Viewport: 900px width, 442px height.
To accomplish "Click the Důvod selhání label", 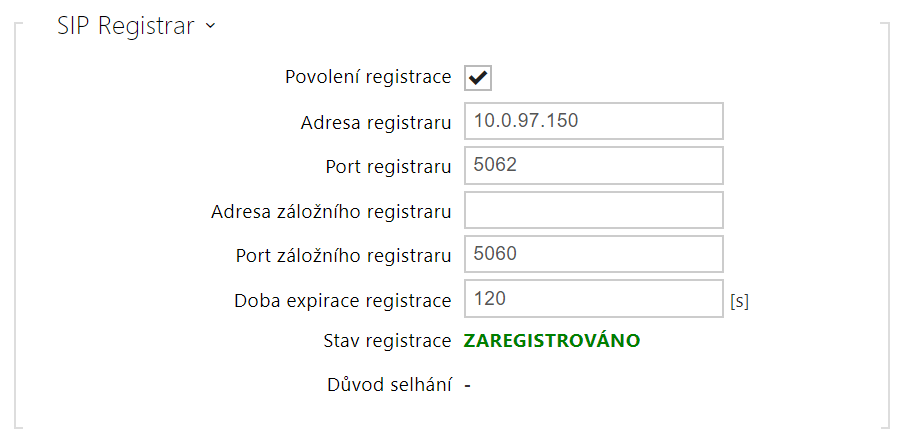I will point(390,385).
